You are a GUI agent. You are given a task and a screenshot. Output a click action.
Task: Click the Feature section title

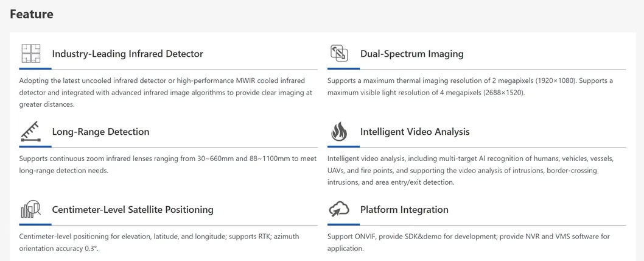click(x=32, y=14)
